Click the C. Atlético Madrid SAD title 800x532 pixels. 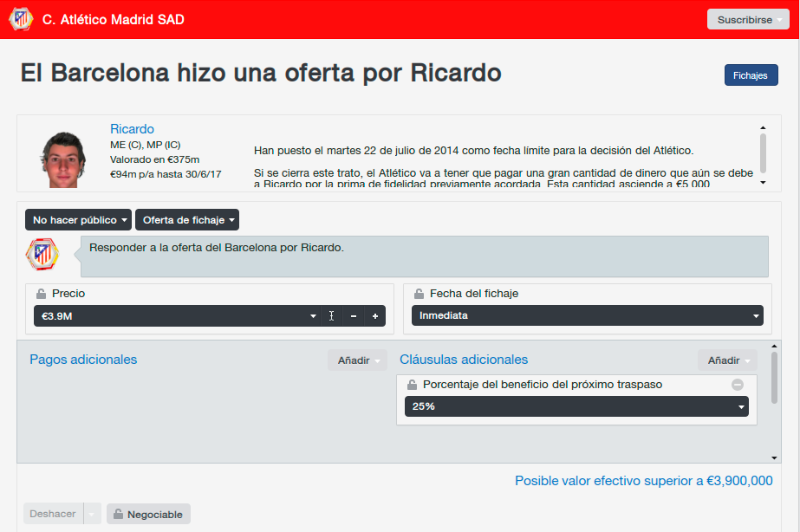coord(114,19)
